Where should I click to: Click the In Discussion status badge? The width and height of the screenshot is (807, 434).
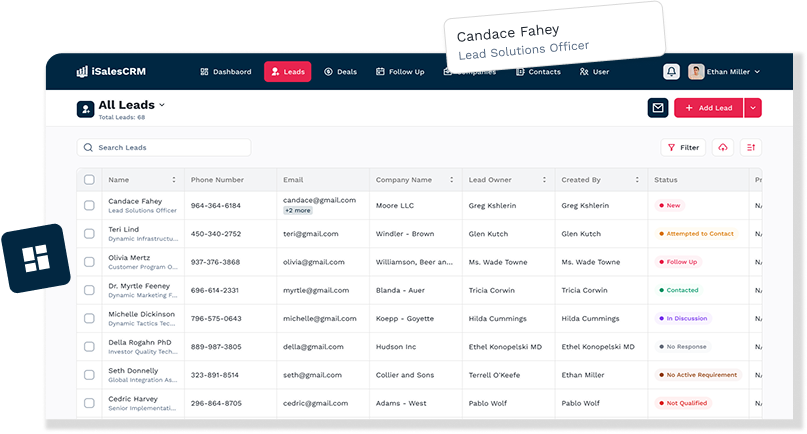683,318
